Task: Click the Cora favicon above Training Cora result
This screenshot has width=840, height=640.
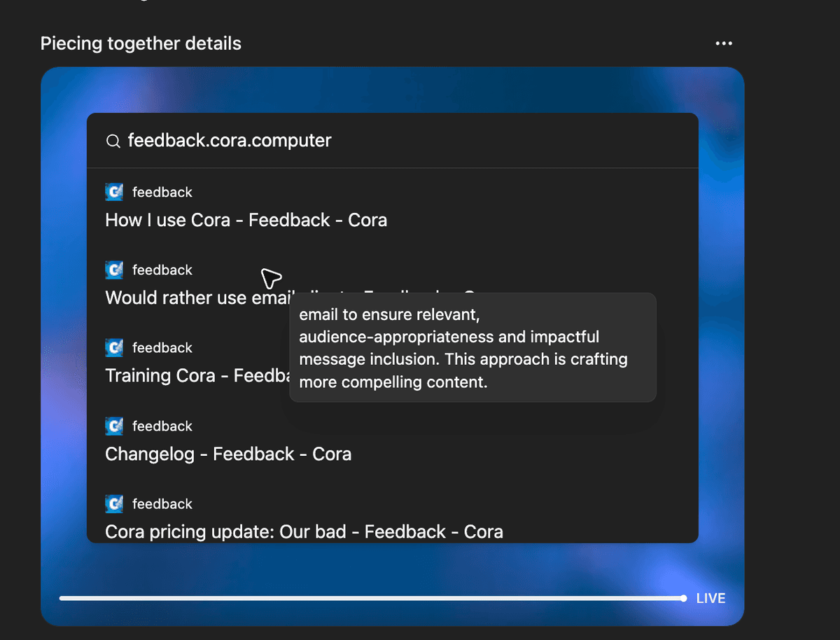Action: click(x=114, y=347)
